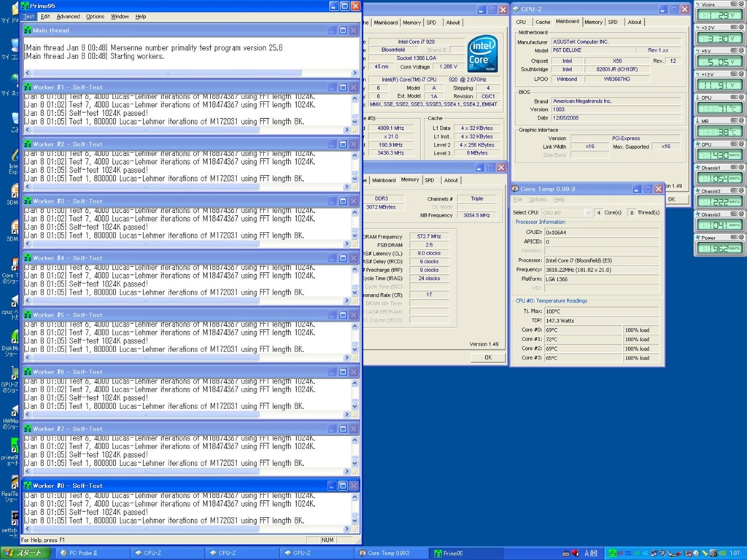Viewport: 747px width, 560px height.
Task: Click the Core Voltage 1.288 V field
Action: coord(449,67)
